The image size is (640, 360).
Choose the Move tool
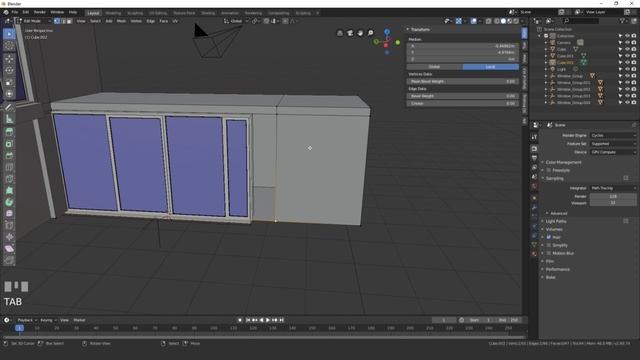(9, 59)
